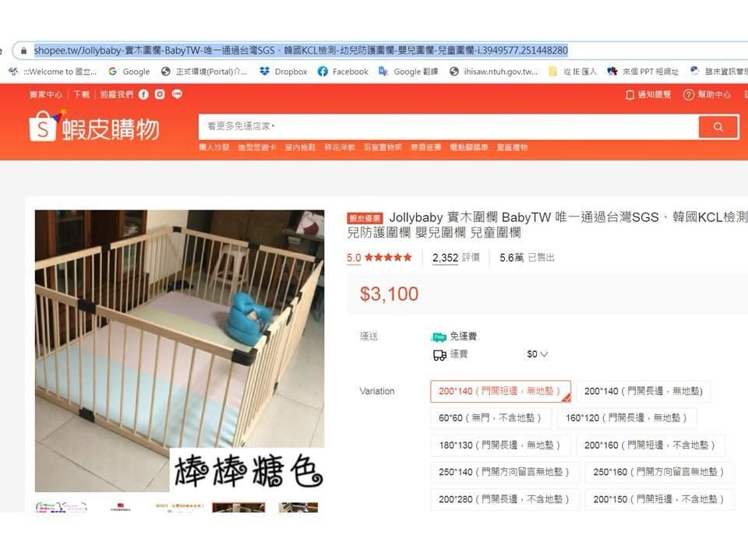This screenshot has width=748, height=560.
Task: Open the Dropbox bookmark
Action: coord(283,72)
